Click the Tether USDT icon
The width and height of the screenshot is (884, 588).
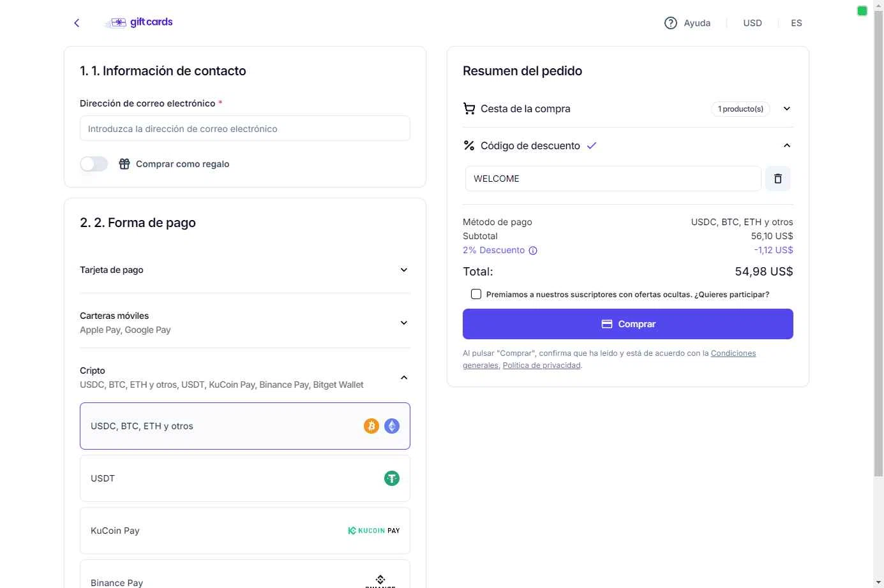pyautogui.click(x=392, y=478)
